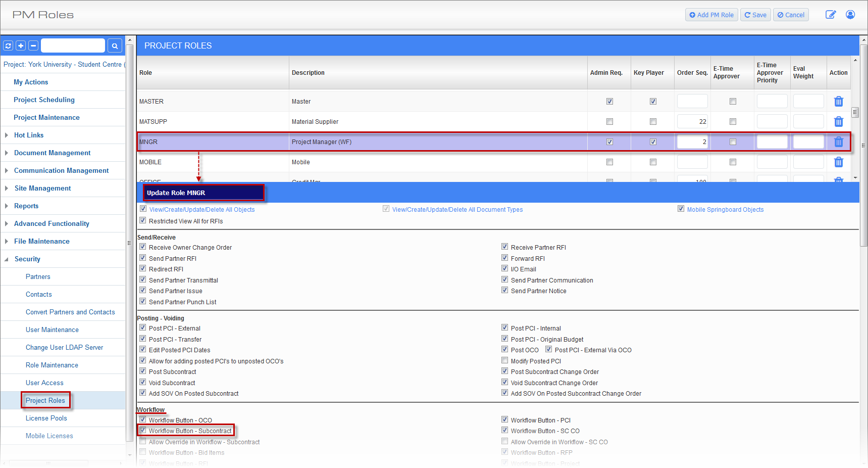The width and height of the screenshot is (868, 468).
Task: Open License Pools from the Security menu
Action: click(46, 418)
